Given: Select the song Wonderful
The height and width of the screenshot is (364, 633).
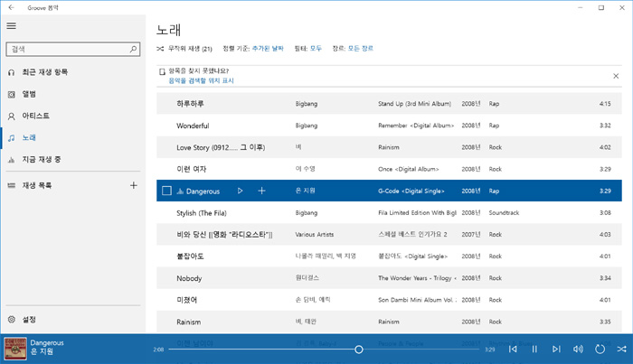Looking at the screenshot, I should point(193,126).
